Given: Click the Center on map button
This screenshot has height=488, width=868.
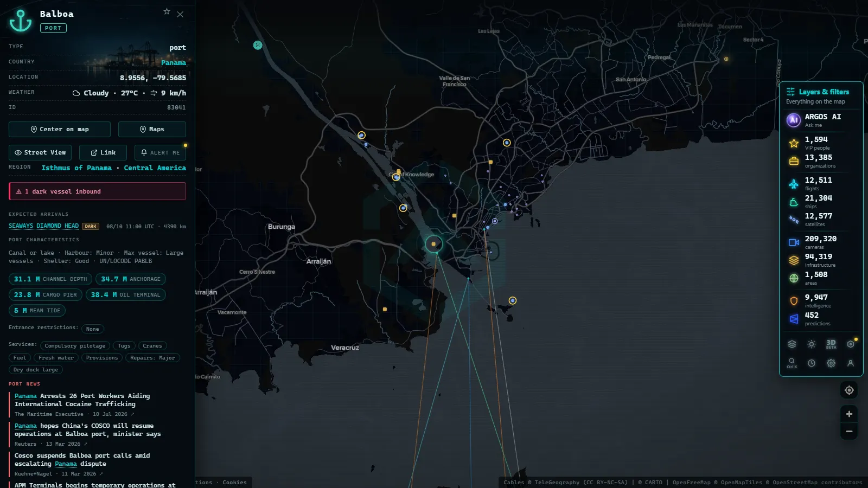Looking at the screenshot, I should tap(60, 129).
